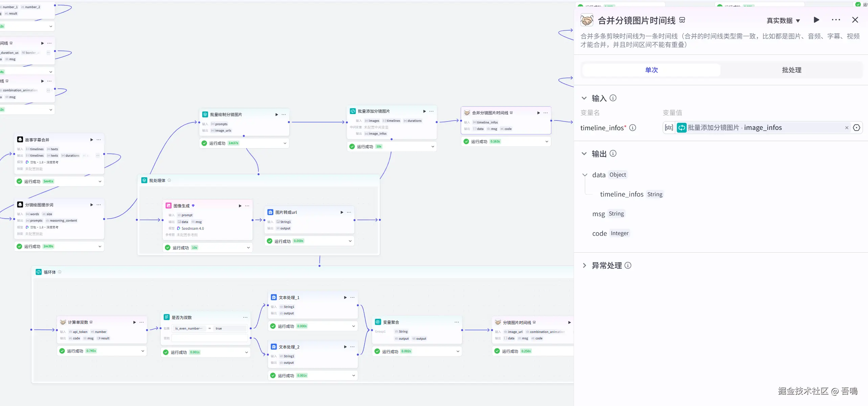
Task: Click the info icon next to 循环体
Action: [60, 272]
